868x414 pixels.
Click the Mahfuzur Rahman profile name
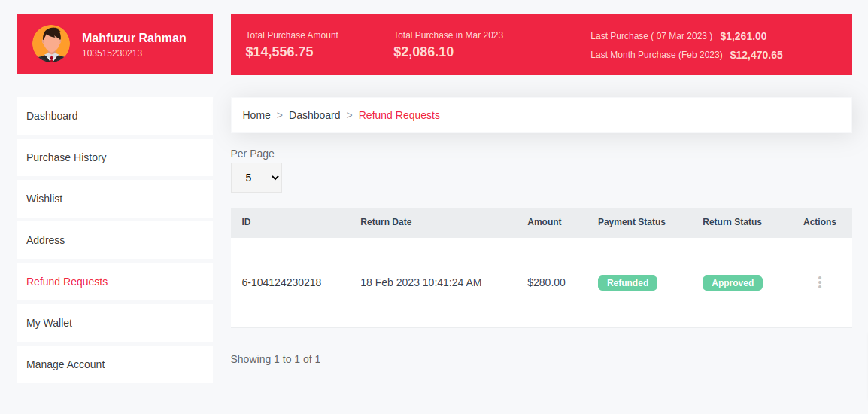point(134,38)
